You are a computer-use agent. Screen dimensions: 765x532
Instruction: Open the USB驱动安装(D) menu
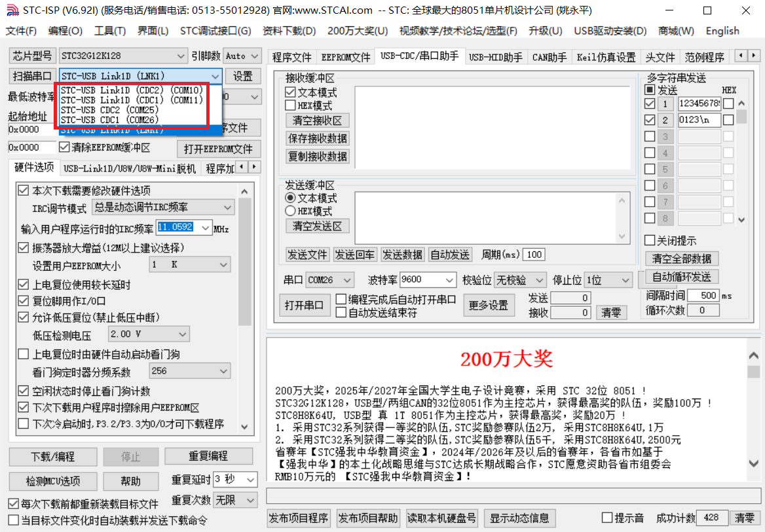pyautogui.click(x=610, y=31)
